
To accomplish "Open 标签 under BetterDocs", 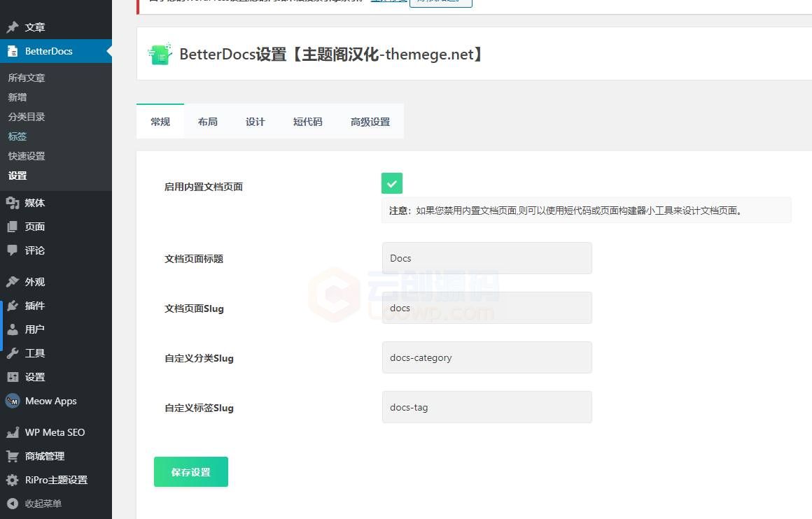I will click(17, 136).
